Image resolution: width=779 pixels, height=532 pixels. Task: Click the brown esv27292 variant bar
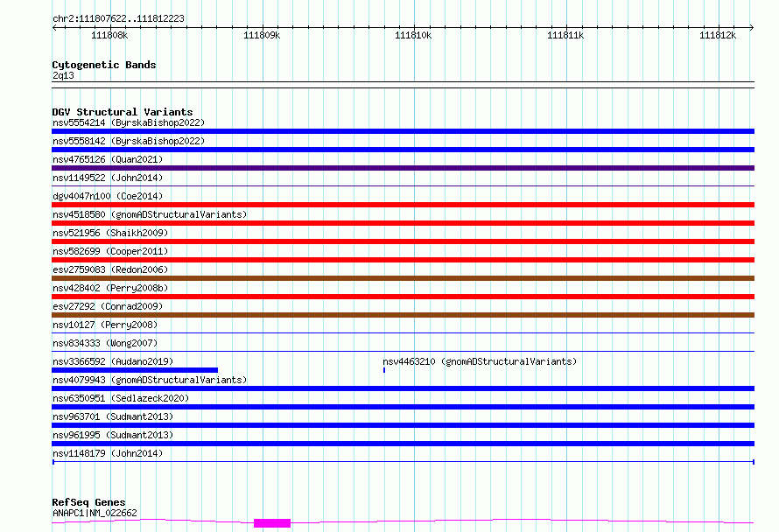click(x=403, y=315)
